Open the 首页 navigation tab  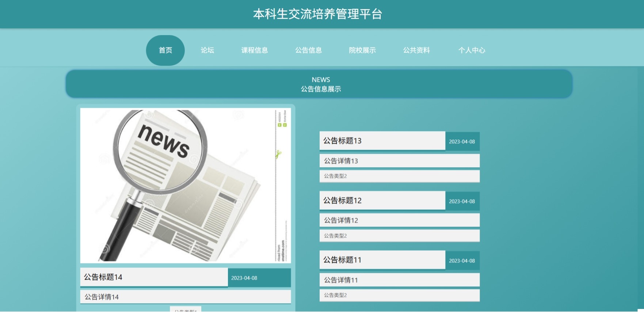click(x=165, y=50)
